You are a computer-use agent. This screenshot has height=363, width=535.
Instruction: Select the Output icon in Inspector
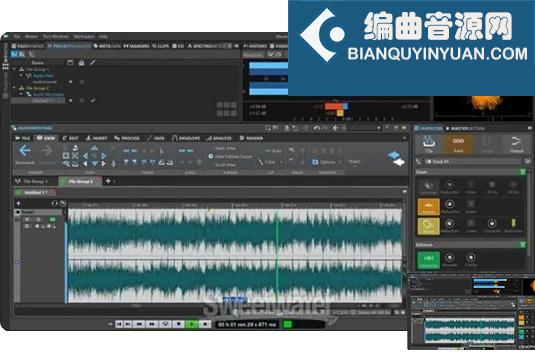516,144
